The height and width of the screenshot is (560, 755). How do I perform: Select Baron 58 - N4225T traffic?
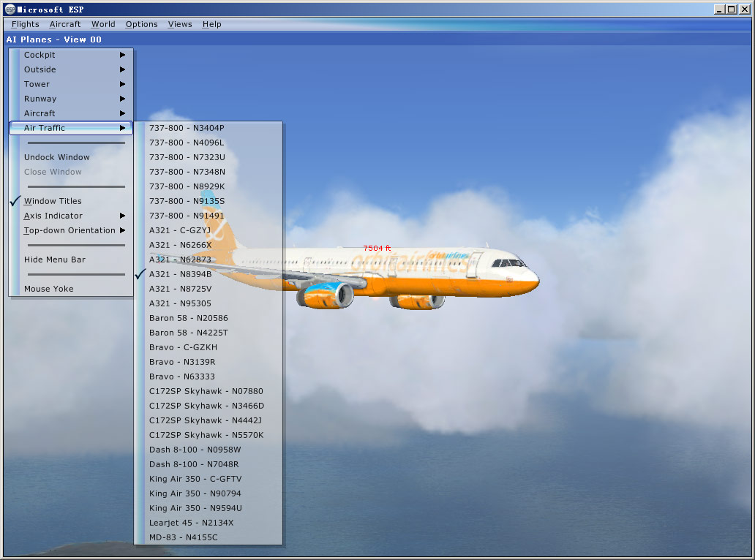pyautogui.click(x=208, y=333)
